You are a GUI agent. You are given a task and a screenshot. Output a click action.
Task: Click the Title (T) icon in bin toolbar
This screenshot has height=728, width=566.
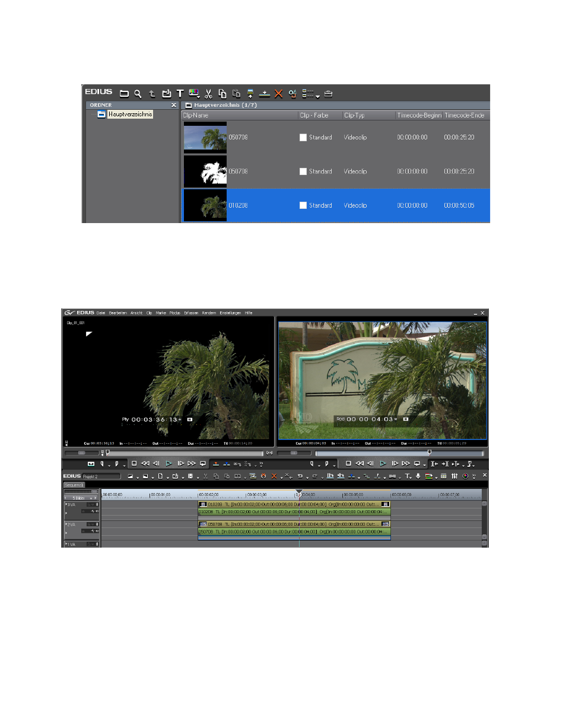[x=180, y=93]
